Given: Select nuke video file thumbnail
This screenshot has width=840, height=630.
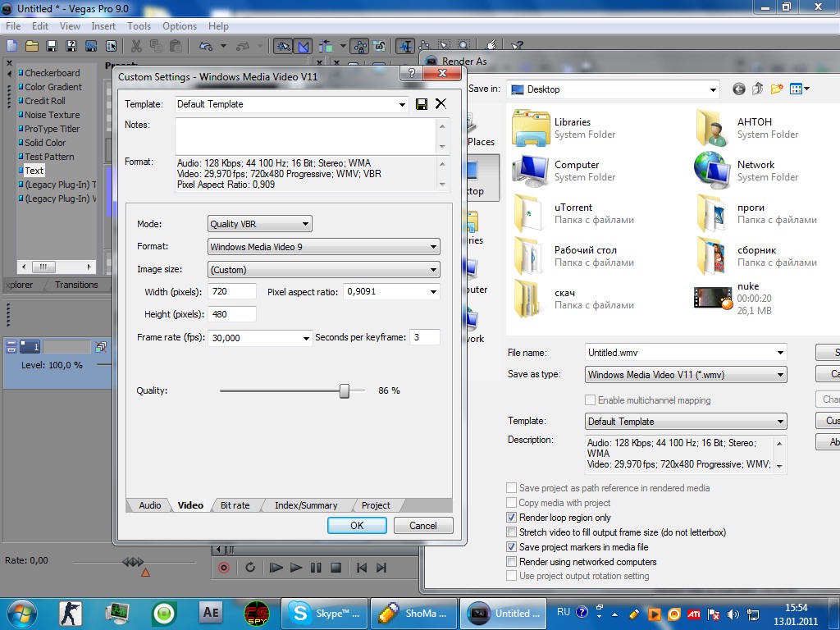Looking at the screenshot, I should click(x=713, y=299).
